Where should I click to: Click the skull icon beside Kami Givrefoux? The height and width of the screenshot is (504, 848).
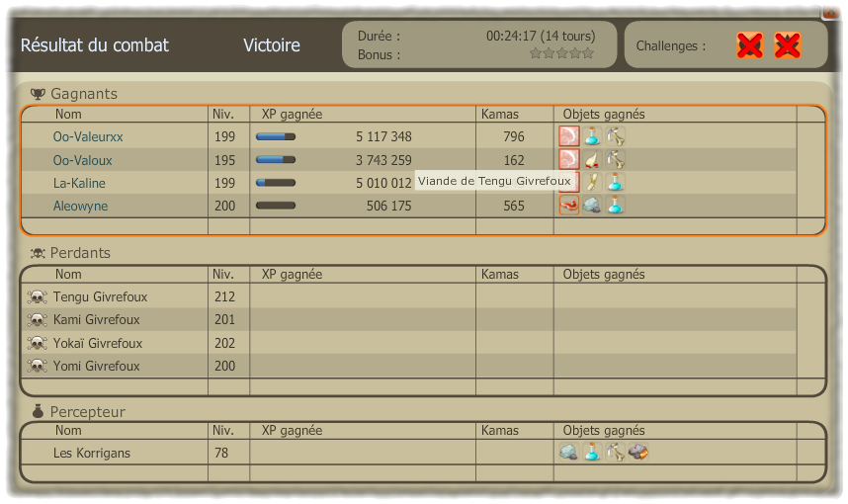[x=37, y=320]
